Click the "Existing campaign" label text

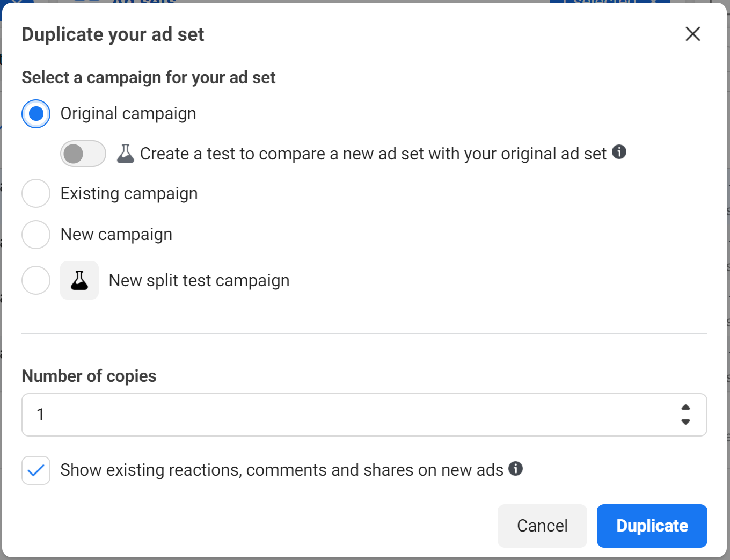click(129, 194)
